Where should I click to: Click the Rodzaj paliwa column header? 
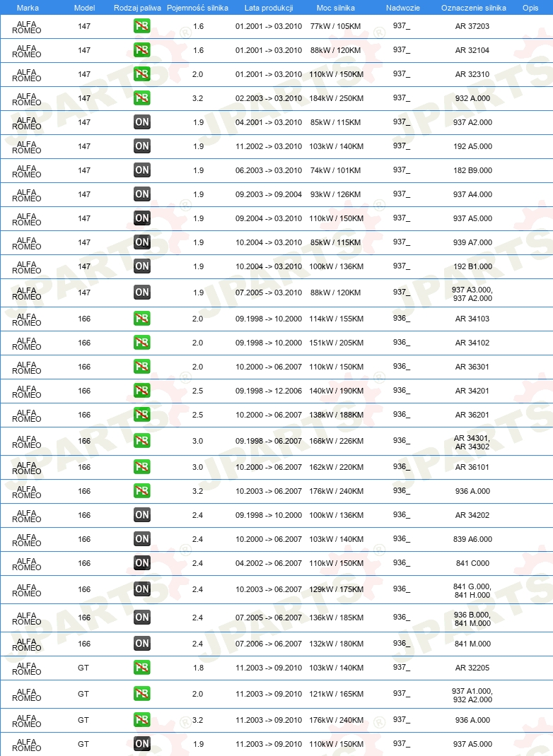137,8
